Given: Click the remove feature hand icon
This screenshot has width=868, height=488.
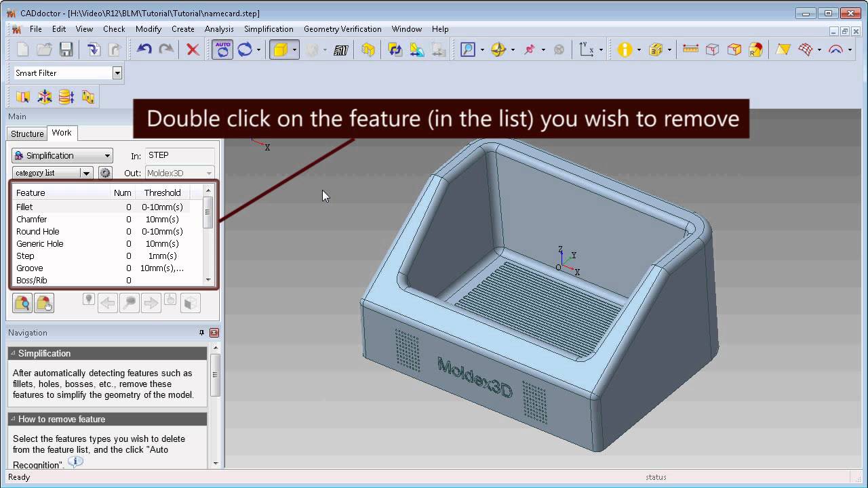Looking at the screenshot, I should (x=44, y=303).
